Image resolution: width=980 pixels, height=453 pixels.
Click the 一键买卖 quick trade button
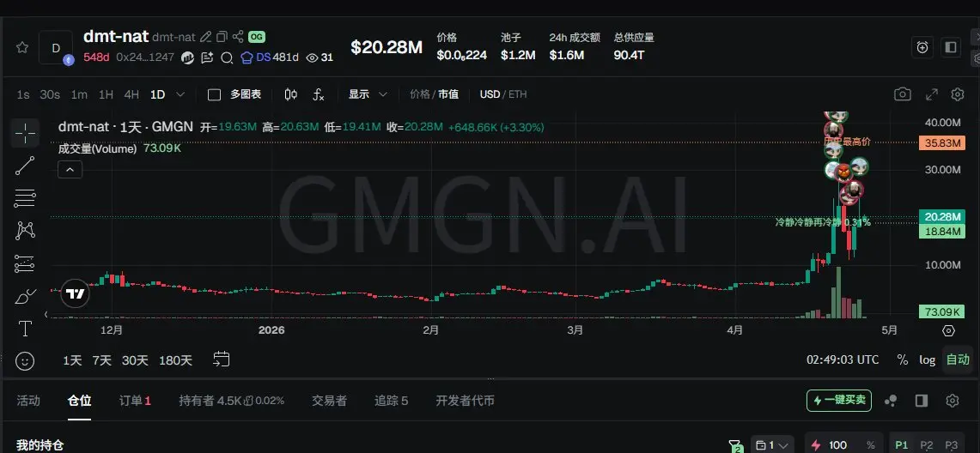pyautogui.click(x=839, y=400)
